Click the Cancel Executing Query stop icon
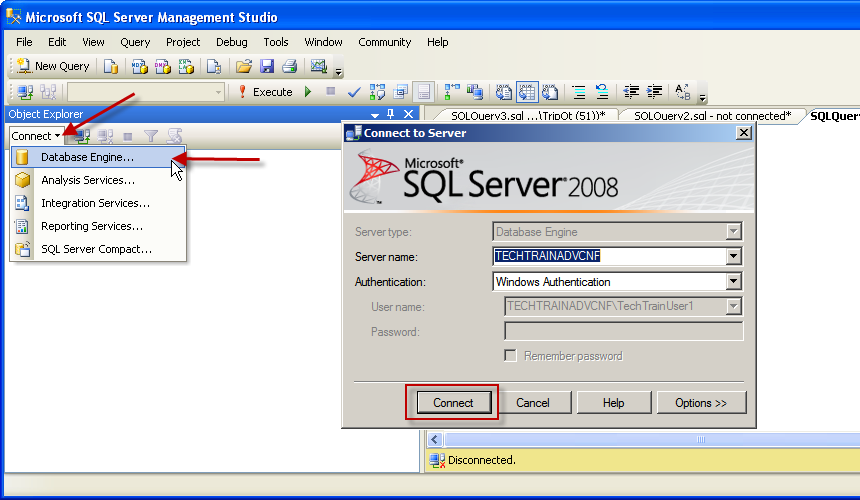 point(330,92)
